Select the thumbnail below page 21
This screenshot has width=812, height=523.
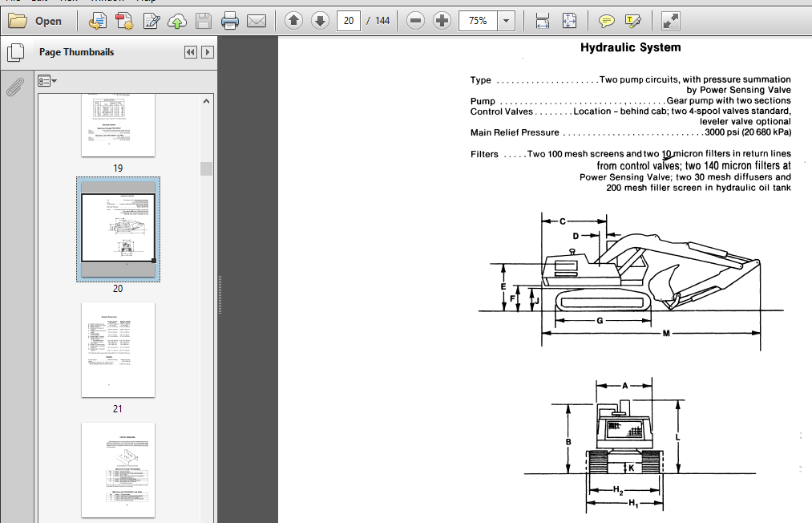point(118,470)
